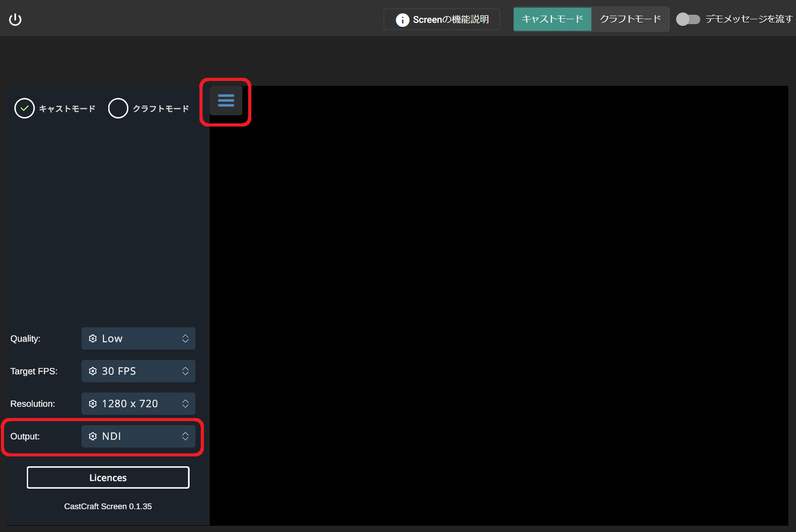
Task: Open the Target FPS dropdown
Action: click(x=138, y=371)
